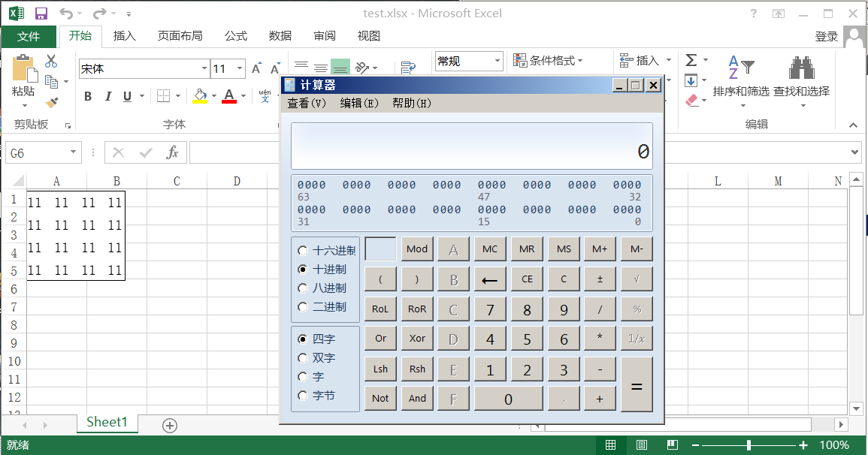Switch to Page Layout view in the status bar
The width and height of the screenshot is (868, 455).
pyautogui.click(x=642, y=445)
